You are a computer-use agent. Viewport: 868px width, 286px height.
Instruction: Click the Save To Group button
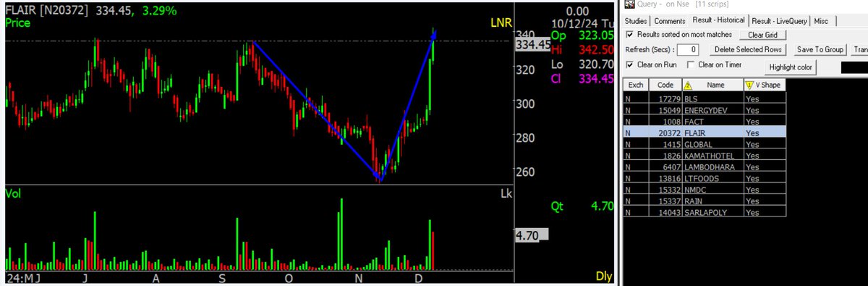tap(820, 49)
